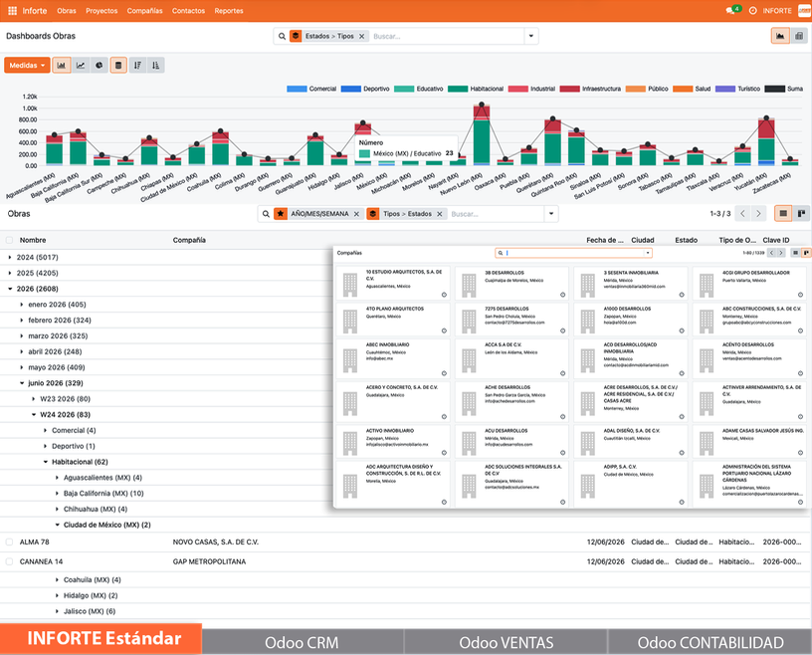This screenshot has width=812, height=655.
Task: Open the Contactos menu
Action: click(x=188, y=10)
